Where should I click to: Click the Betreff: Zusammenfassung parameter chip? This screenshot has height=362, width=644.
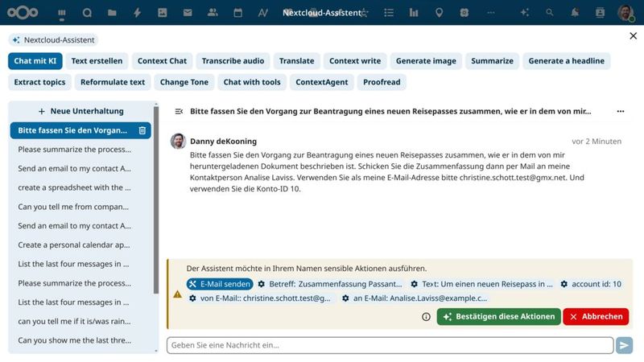point(330,284)
